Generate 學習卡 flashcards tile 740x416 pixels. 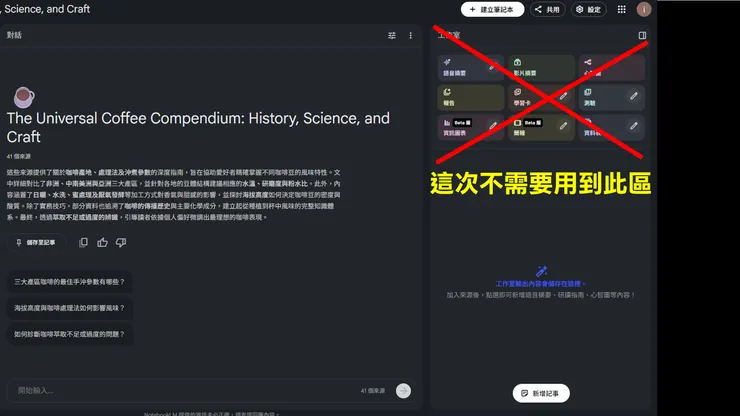[541, 97]
